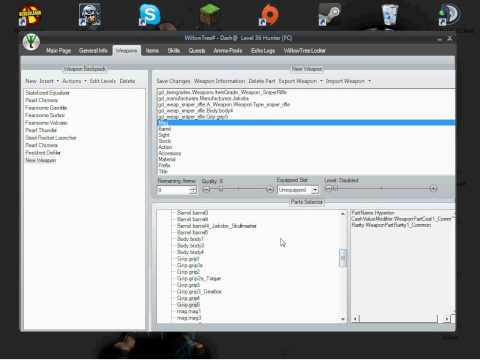Open the Skills tab

(x=174, y=51)
